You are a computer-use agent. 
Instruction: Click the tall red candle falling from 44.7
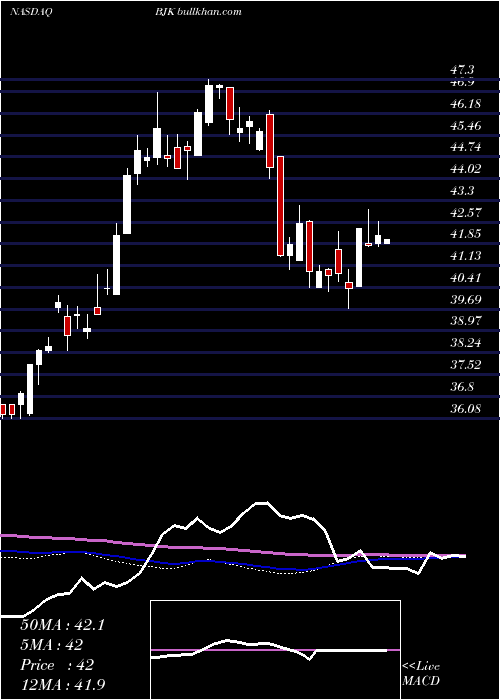280,206
